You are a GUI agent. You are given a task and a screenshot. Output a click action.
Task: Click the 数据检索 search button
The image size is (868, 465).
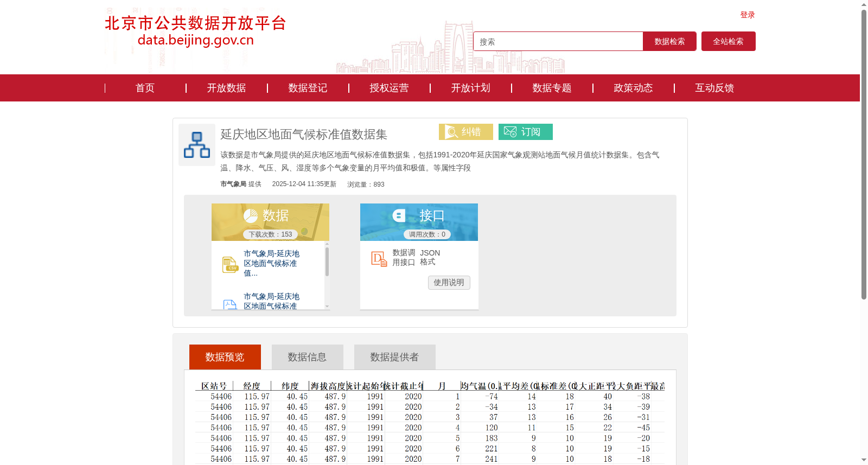[669, 41]
